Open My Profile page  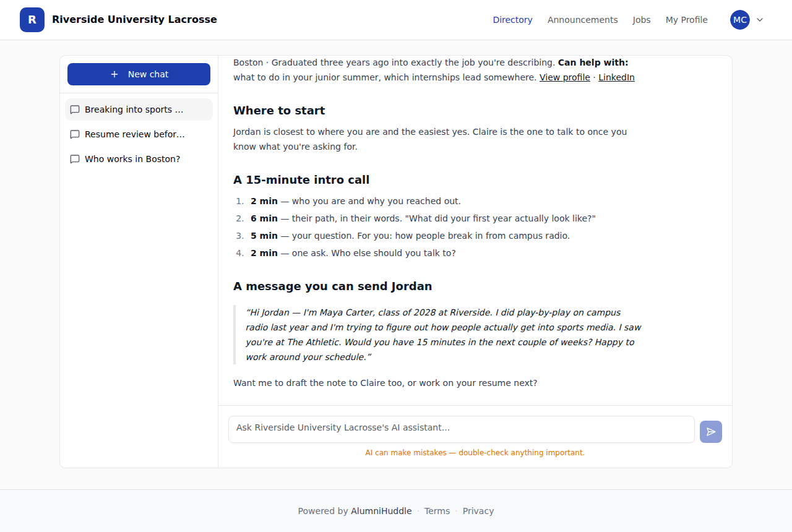686,20
